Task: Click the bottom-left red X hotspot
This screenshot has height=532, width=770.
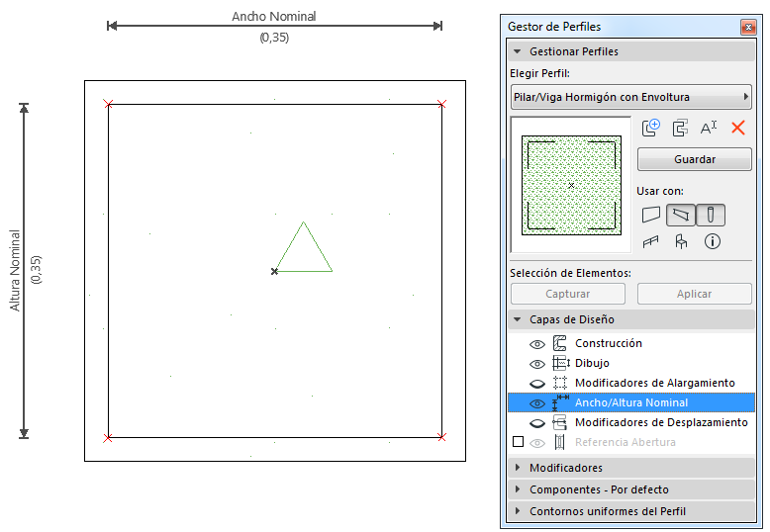Action: point(108,438)
